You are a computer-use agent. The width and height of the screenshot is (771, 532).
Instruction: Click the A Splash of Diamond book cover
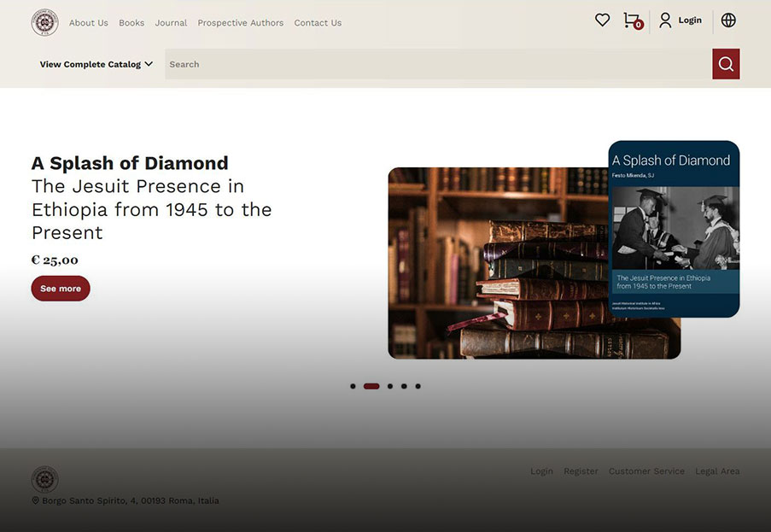pyautogui.click(x=674, y=229)
